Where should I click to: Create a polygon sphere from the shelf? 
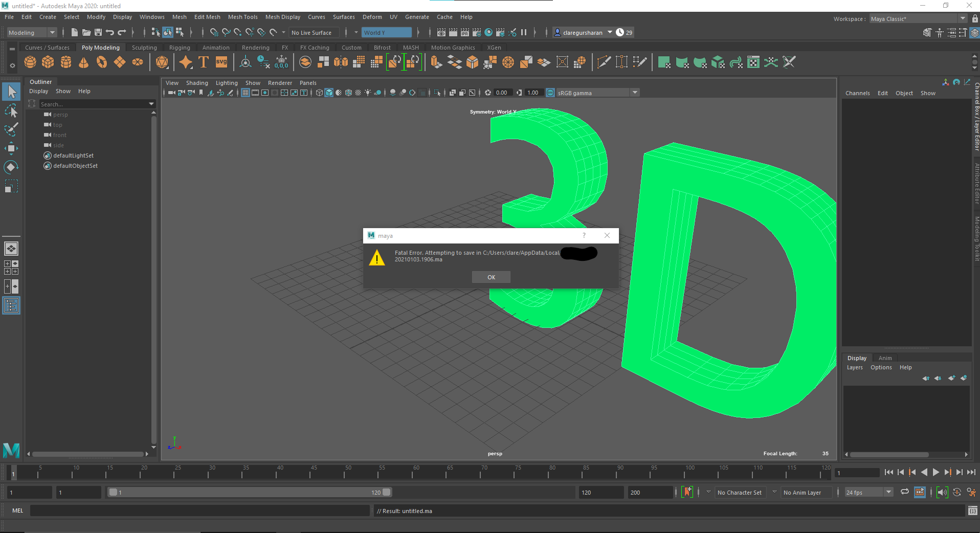tap(30, 62)
